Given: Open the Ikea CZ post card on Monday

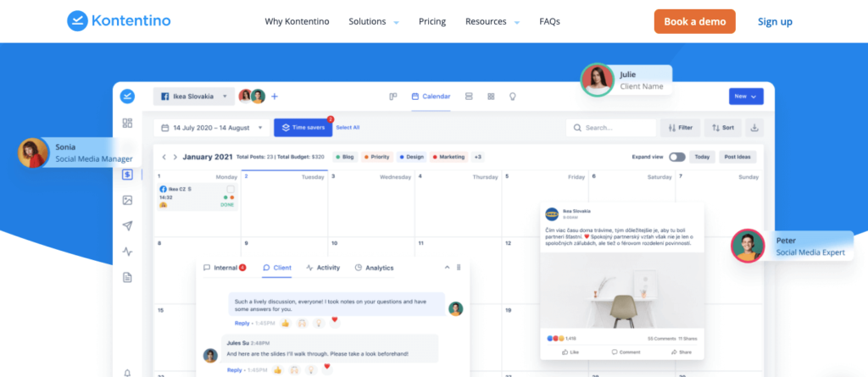Looking at the screenshot, I should click(x=198, y=197).
